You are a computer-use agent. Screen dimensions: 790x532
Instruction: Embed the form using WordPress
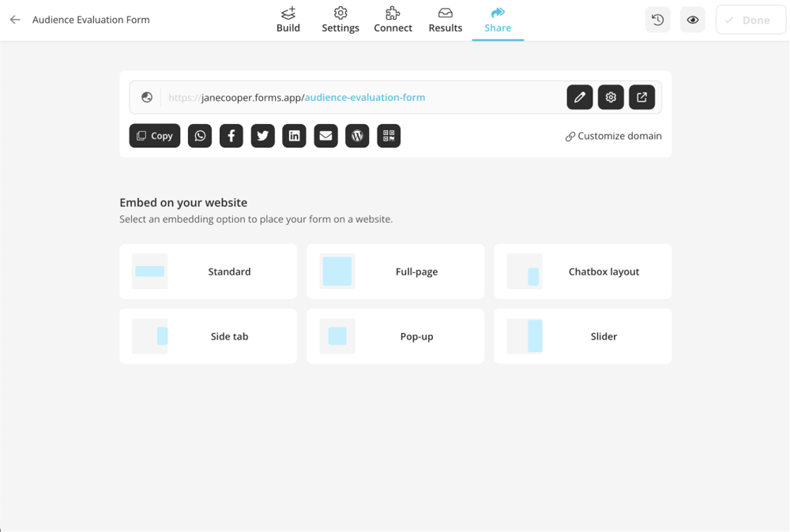tap(357, 135)
